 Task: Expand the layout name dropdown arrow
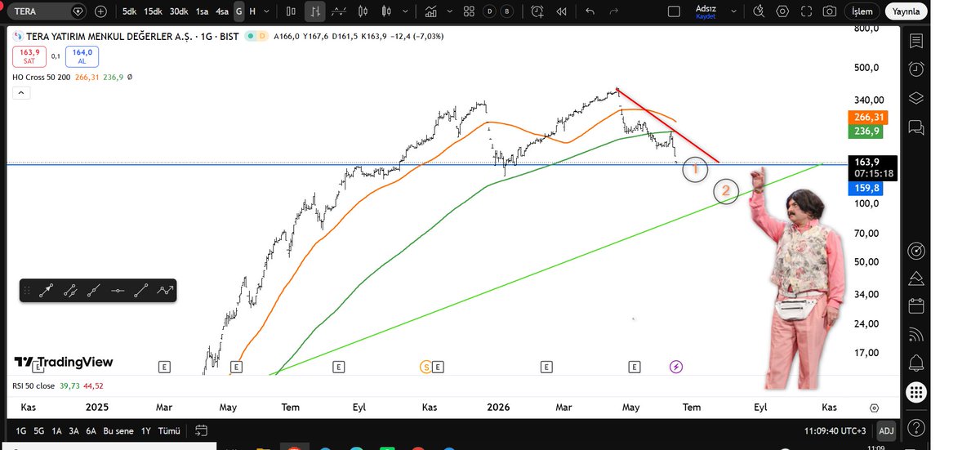coord(735,11)
